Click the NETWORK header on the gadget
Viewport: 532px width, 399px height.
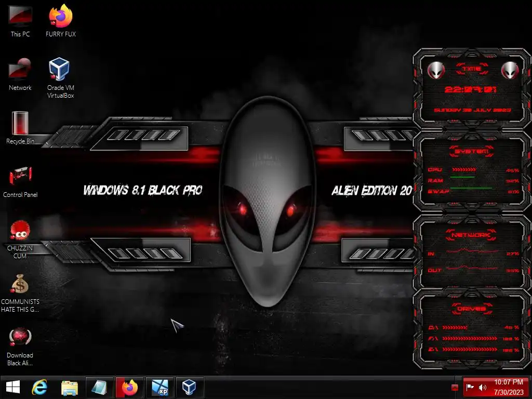pos(471,235)
